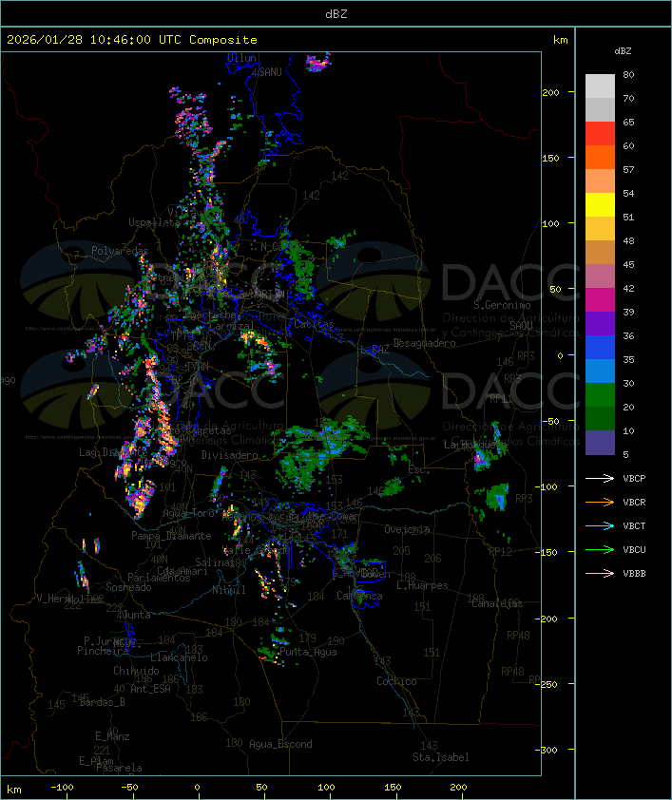
Task: Click the Agua_Escond map label
Action: pos(280,744)
